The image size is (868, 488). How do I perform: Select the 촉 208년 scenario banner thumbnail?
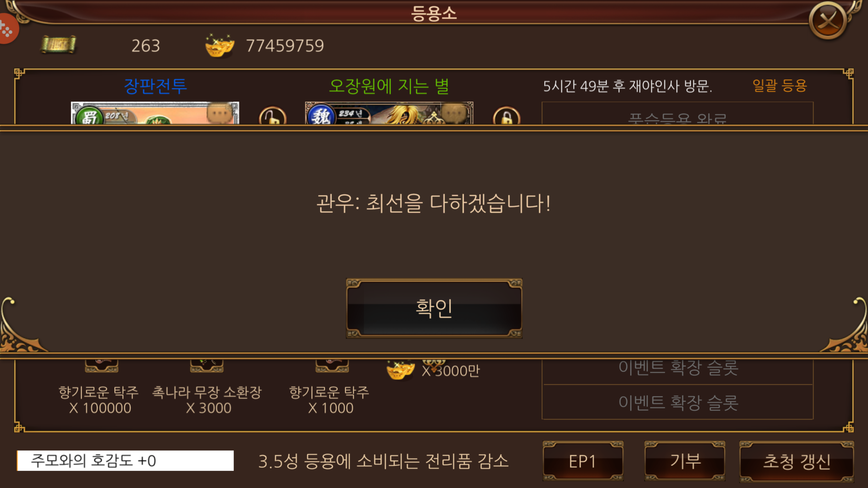pos(155,113)
